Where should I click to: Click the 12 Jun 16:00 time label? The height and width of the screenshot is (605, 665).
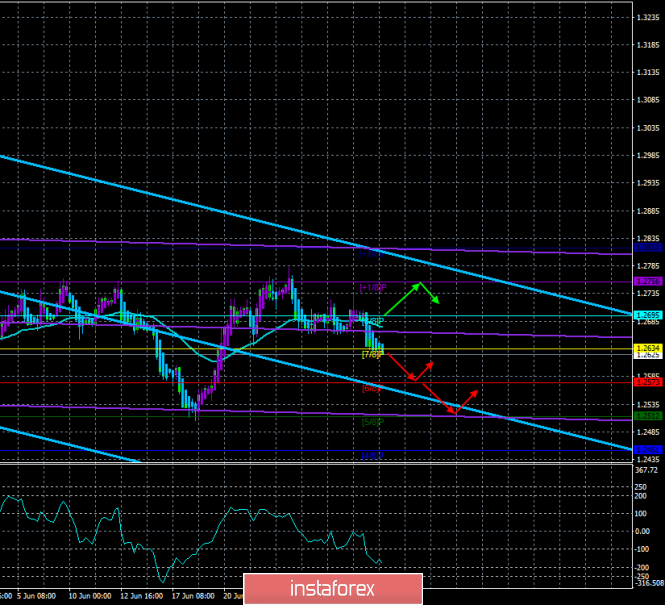point(142,596)
